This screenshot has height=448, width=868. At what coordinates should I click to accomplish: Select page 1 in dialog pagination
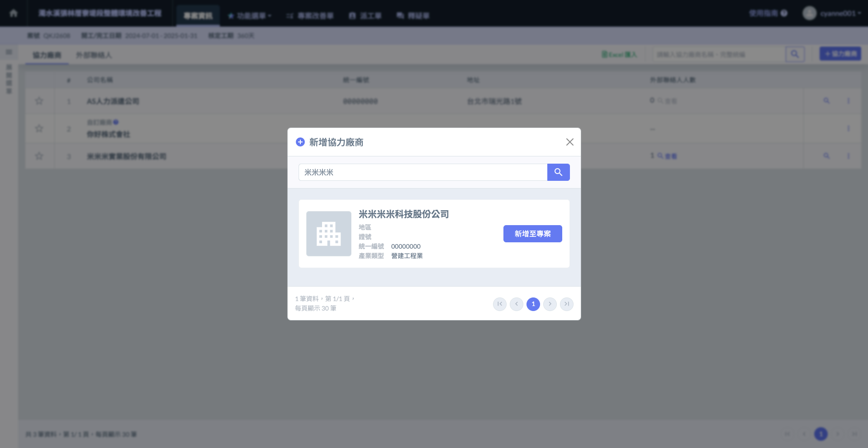click(533, 304)
